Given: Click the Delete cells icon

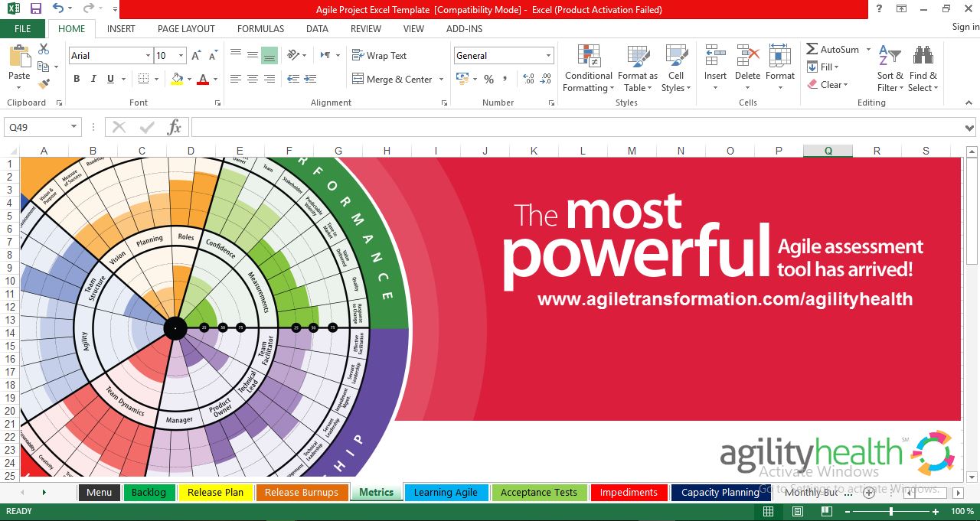Looking at the screenshot, I should (x=747, y=56).
